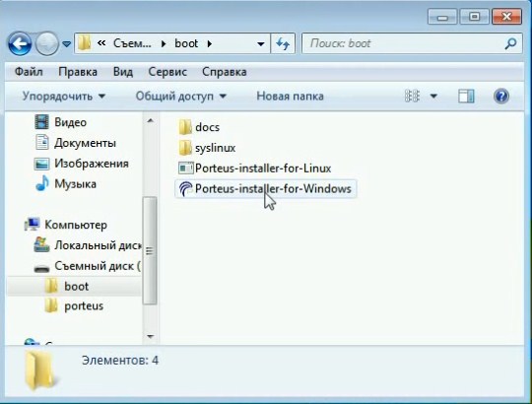Open Help with the question mark icon
Screen dimensions: 532x404
(501, 96)
